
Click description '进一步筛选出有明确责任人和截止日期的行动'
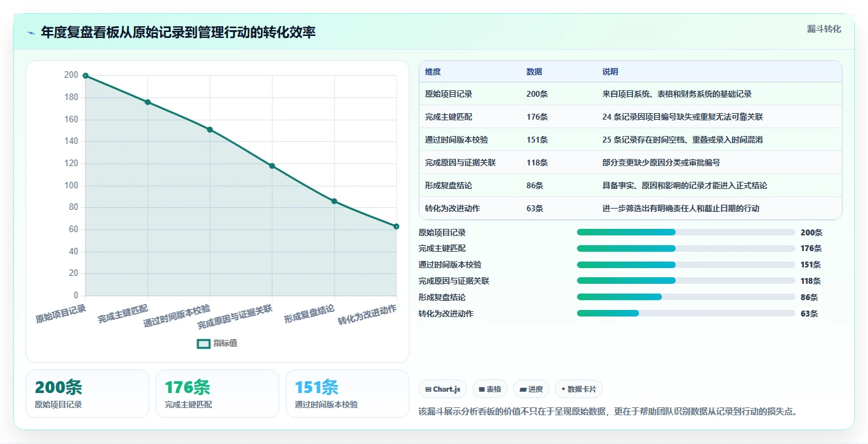[x=681, y=209]
